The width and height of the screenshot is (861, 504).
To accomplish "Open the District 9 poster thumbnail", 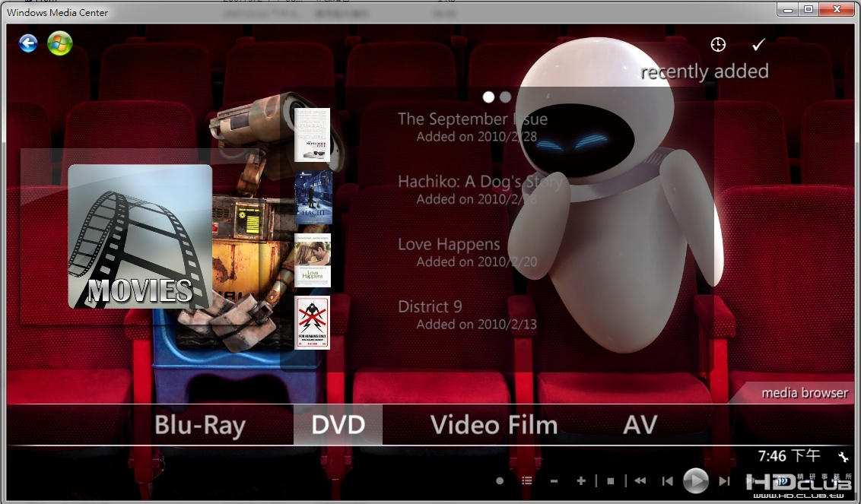I will [313, 323].
